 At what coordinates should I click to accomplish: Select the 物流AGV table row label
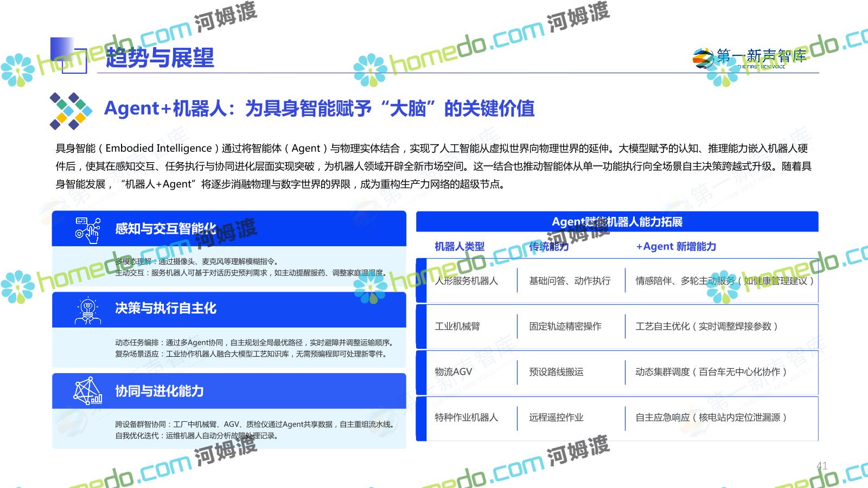(x=453, y=372)
